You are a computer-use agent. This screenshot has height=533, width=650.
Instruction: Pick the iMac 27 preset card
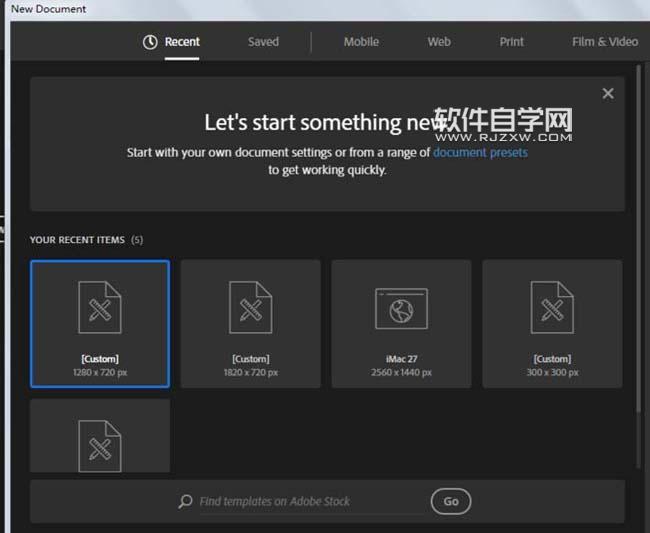[401, 324]
